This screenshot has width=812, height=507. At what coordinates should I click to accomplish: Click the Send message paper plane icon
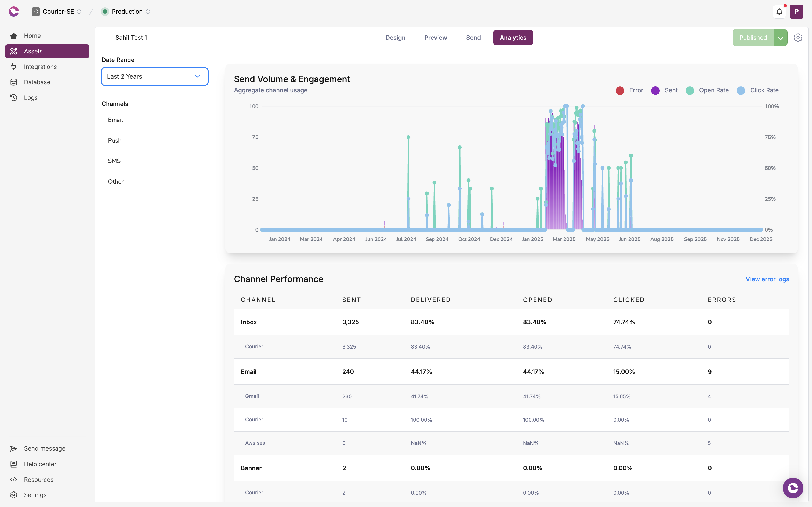pyautogui.click(x=13, y=448)
